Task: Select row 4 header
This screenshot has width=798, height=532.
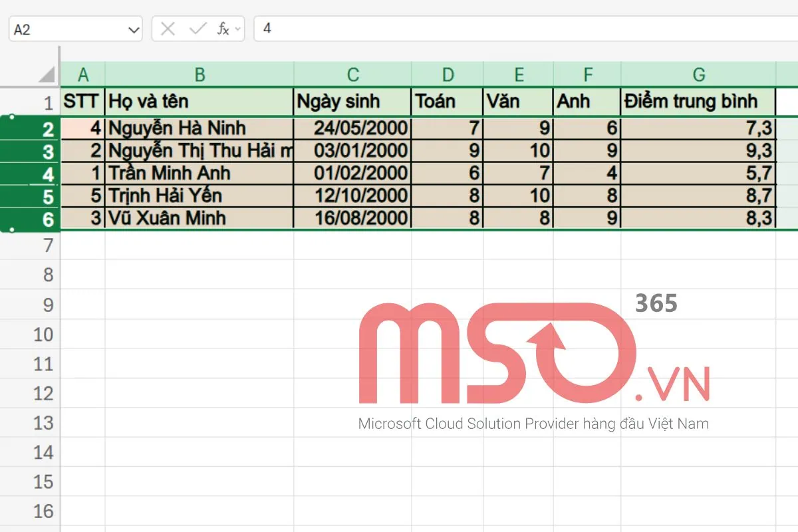Action: (x=47, y=174)
